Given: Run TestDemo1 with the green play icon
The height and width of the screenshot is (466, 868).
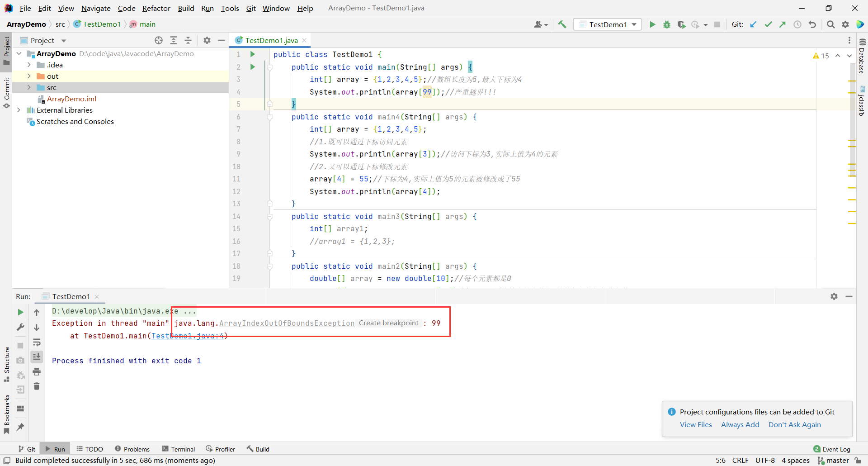Looking at the screenshot, I should point(652,24).
